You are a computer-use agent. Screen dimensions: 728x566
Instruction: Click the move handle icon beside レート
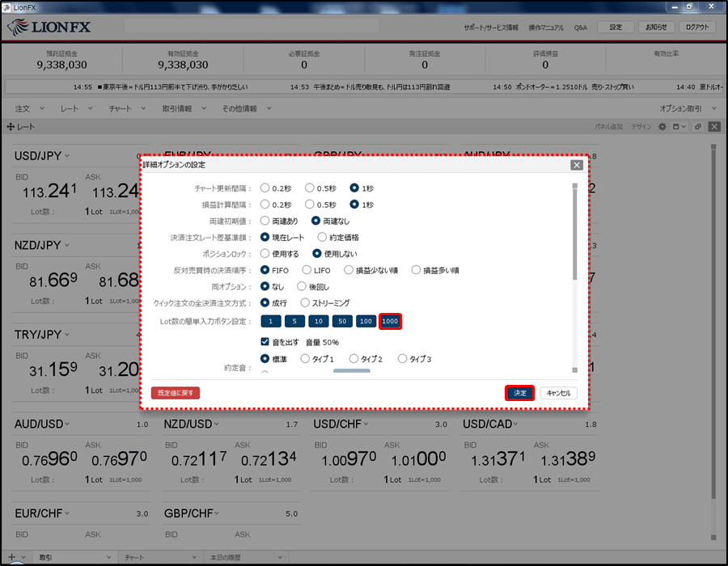click(11, 127)
